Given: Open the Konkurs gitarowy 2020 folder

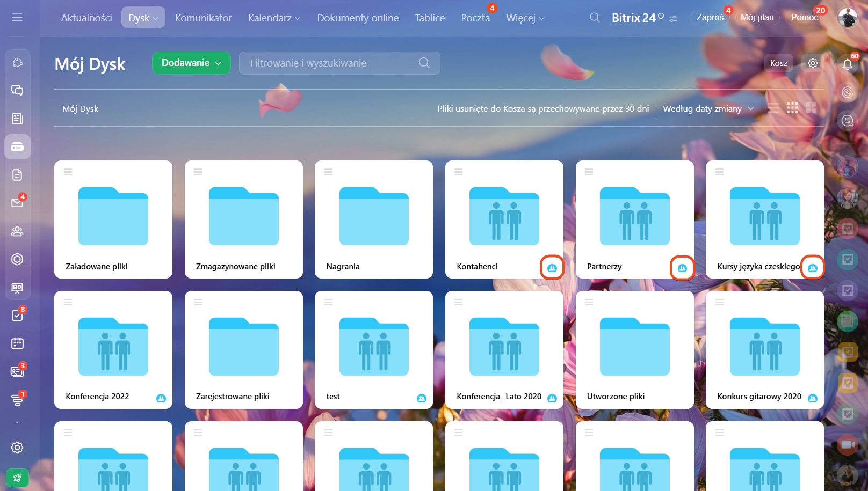Looking at the screenshot, I should pos(765,350).
